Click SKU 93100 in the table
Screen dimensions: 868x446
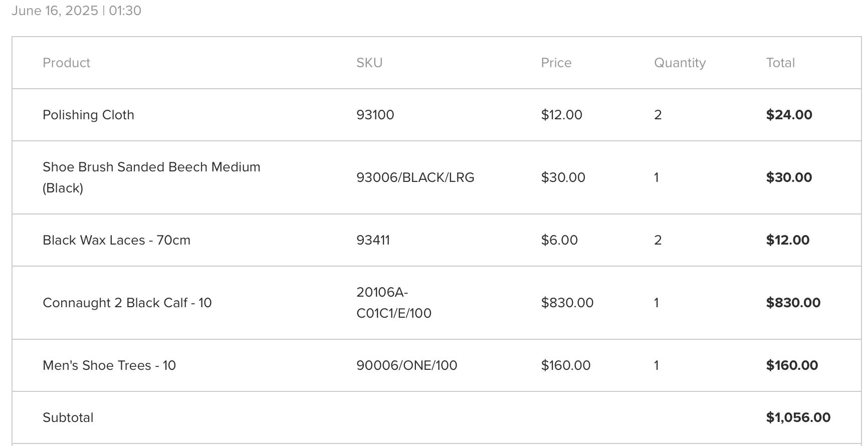(x=375, y=115)
